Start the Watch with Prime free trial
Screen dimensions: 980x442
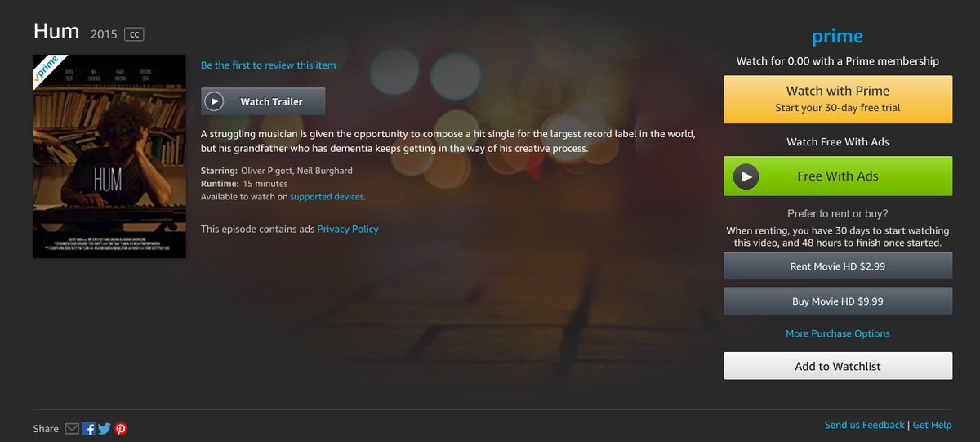click(838, 99)
